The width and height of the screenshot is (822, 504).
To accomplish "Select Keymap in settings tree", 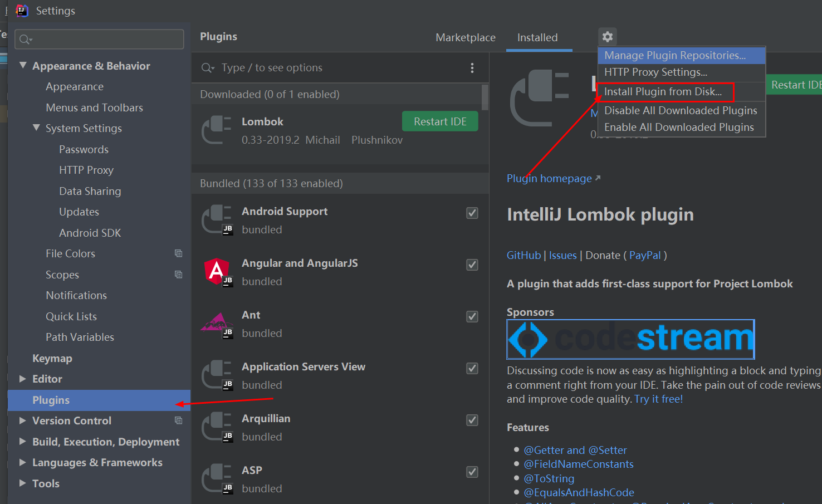I will tap(52, 358).
